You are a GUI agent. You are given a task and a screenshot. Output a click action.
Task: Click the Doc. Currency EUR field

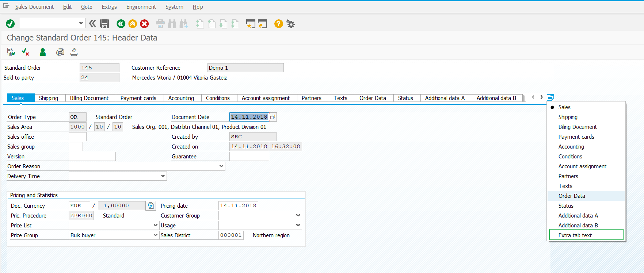[x=79, y=205]
